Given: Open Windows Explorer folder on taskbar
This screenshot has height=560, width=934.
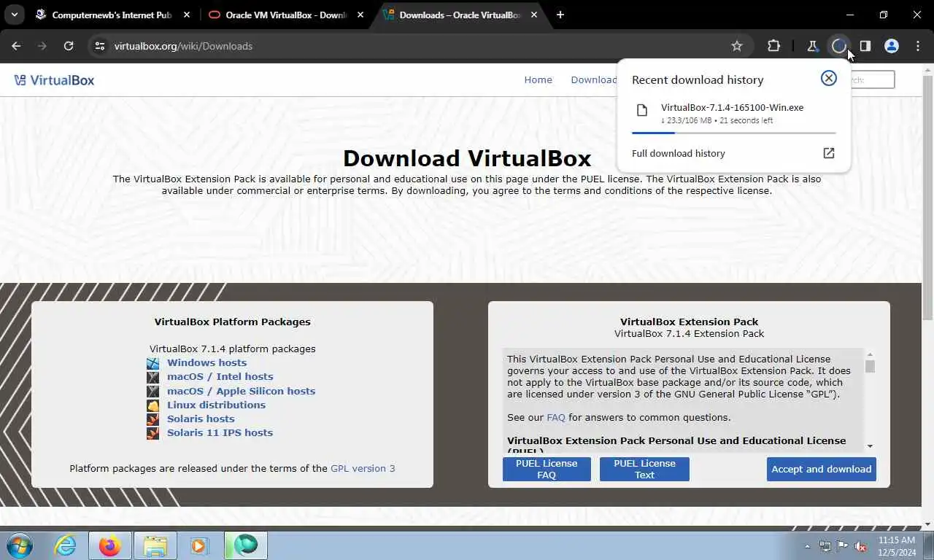Looking at the screenshot, I should pos(155,545).
